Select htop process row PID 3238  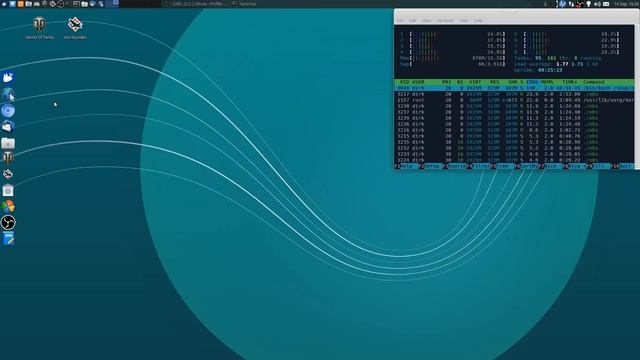pyautogui.click(x=514, y=106)
